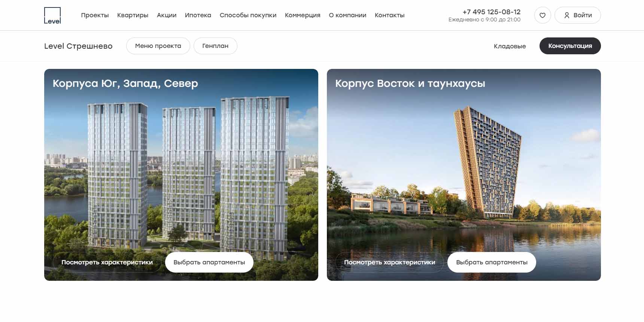Open Способы покупки page

(248, 15)
